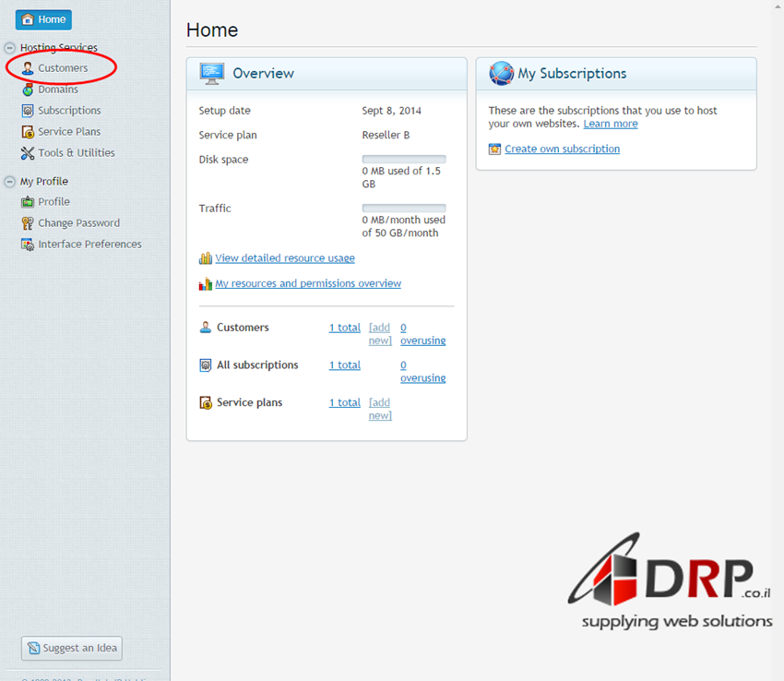
Task: Click the Change Password keys icon
Action: (x=28, y=223)
